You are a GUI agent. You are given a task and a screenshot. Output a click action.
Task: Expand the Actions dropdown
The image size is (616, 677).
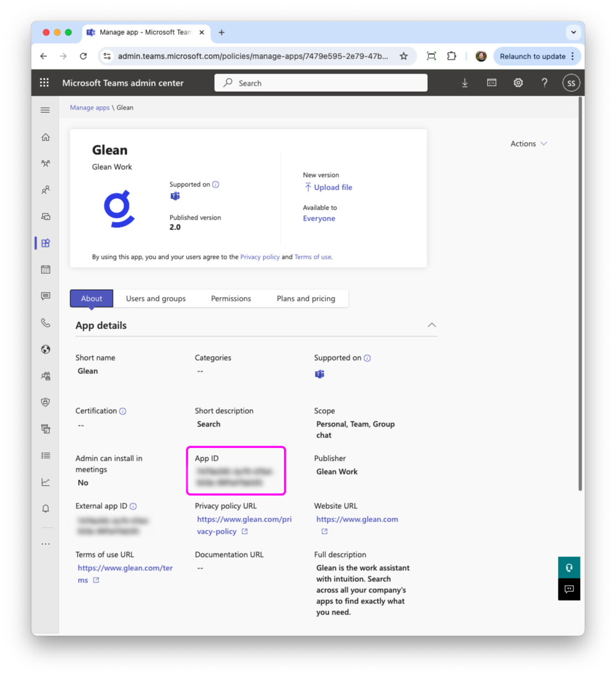529,144
